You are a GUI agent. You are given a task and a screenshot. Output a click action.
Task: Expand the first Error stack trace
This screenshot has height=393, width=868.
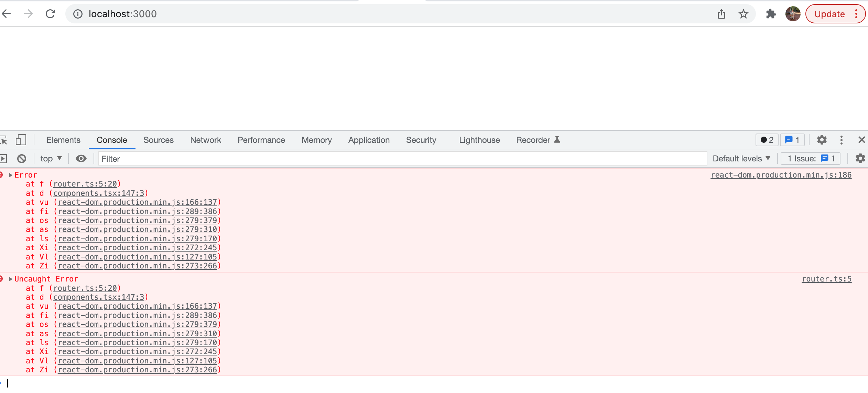point(10,174)
